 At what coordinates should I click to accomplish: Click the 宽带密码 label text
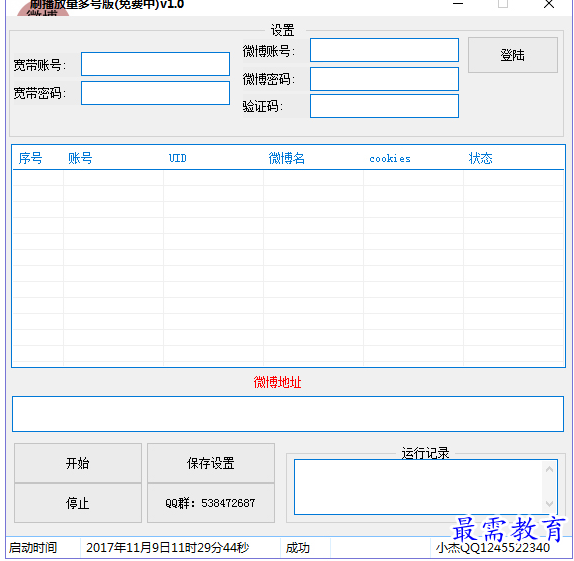(40, 93)
